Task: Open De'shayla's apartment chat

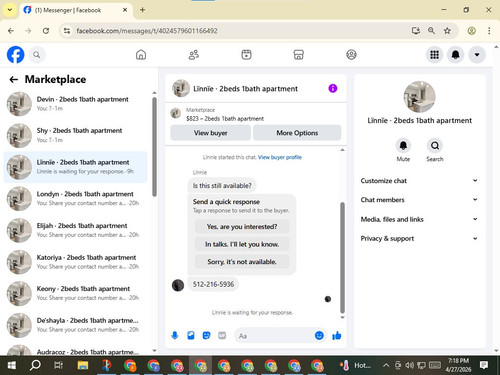Action: (x=75, y=325)
